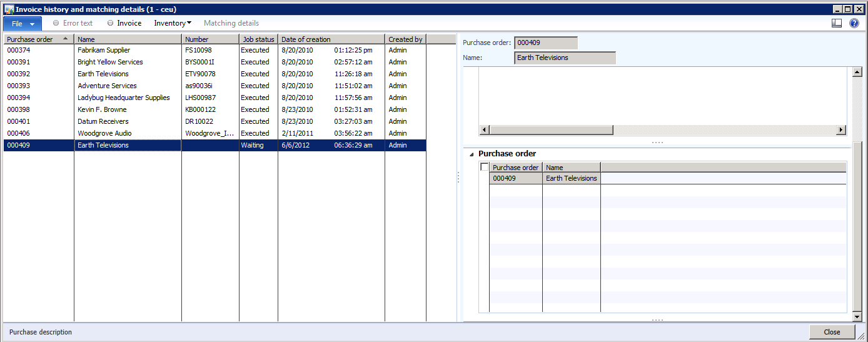
Task: Sort by Job status column header
Action: 258,39
